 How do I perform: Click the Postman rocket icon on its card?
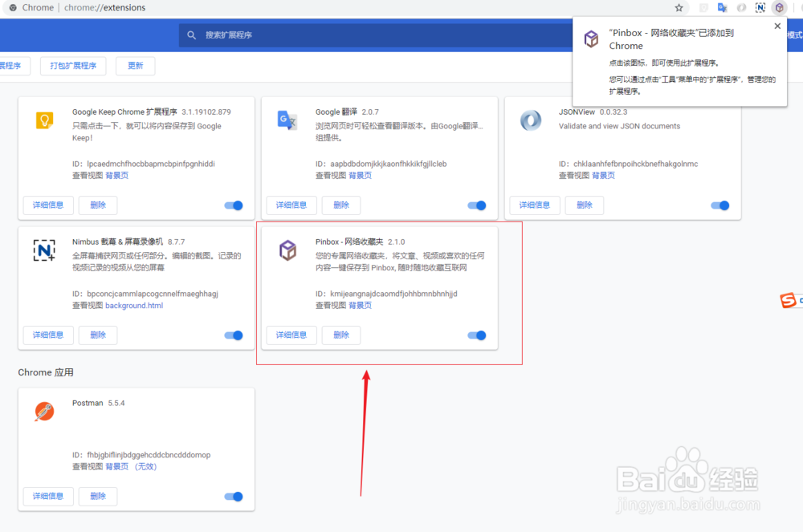click(44, 411)
